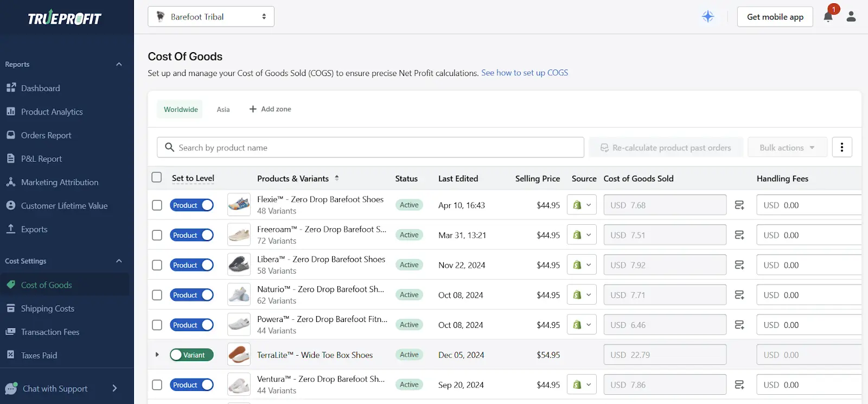Viewport: 868px width, 404px height.
Task: Switch to the Asia zone tab
Action: coord(223,109)
